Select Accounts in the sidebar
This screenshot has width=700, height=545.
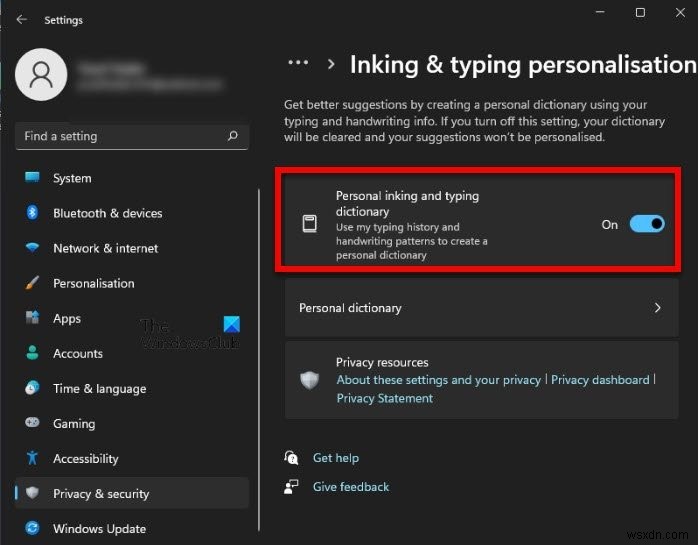coord(131,353)
